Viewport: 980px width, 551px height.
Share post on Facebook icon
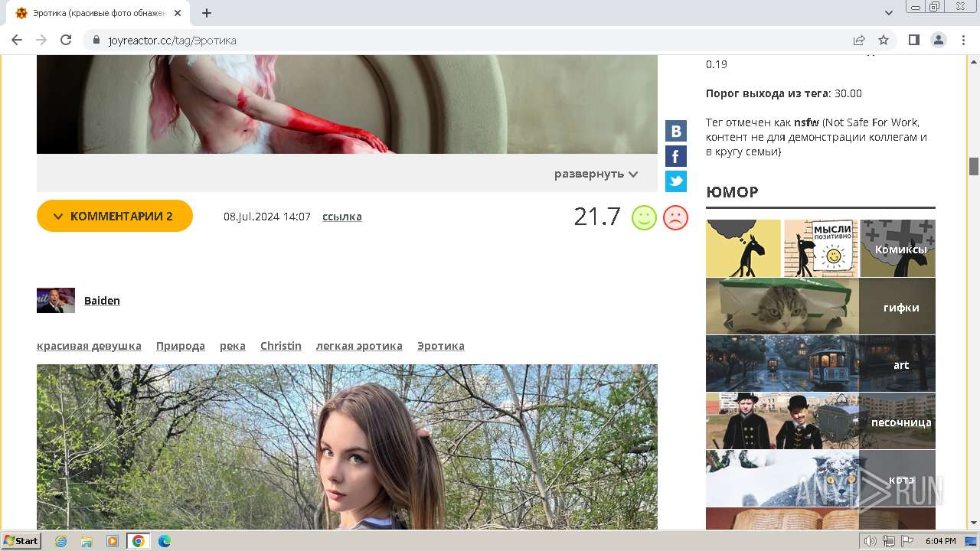click(676, 156)
